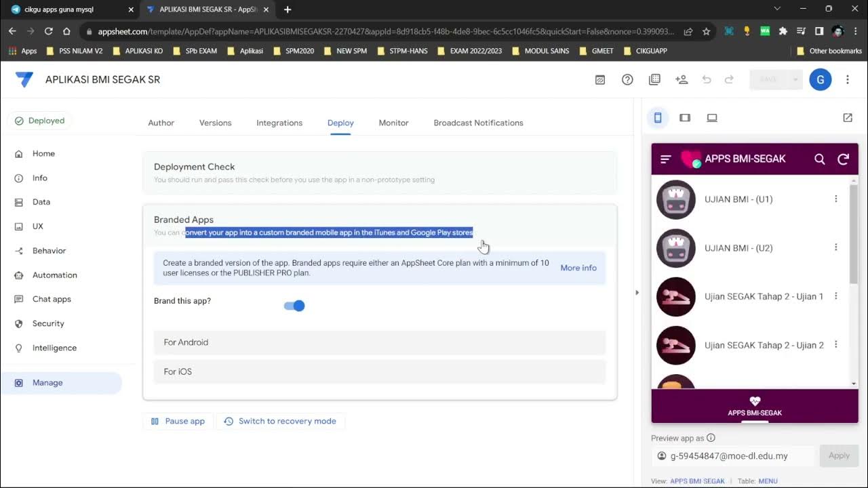Open the help question mark icon
The width and height of the screenshot is (868, 488).
tap(627, 79)
